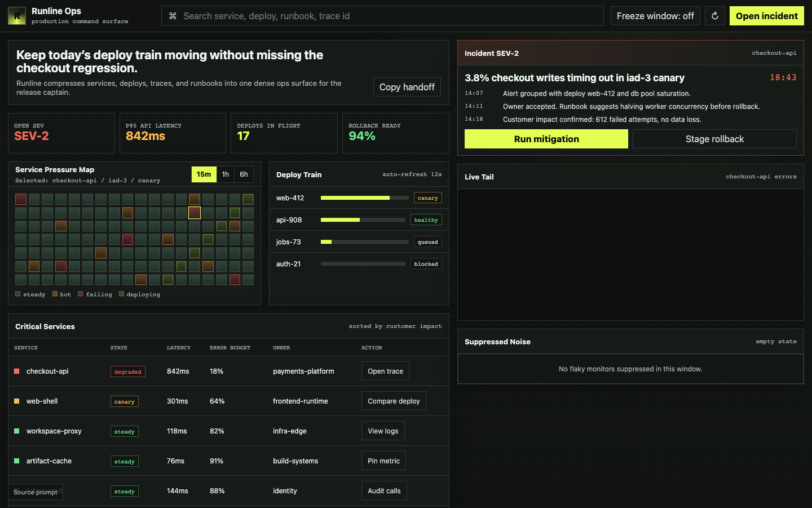Click auto-refresh 12s label

412,174
